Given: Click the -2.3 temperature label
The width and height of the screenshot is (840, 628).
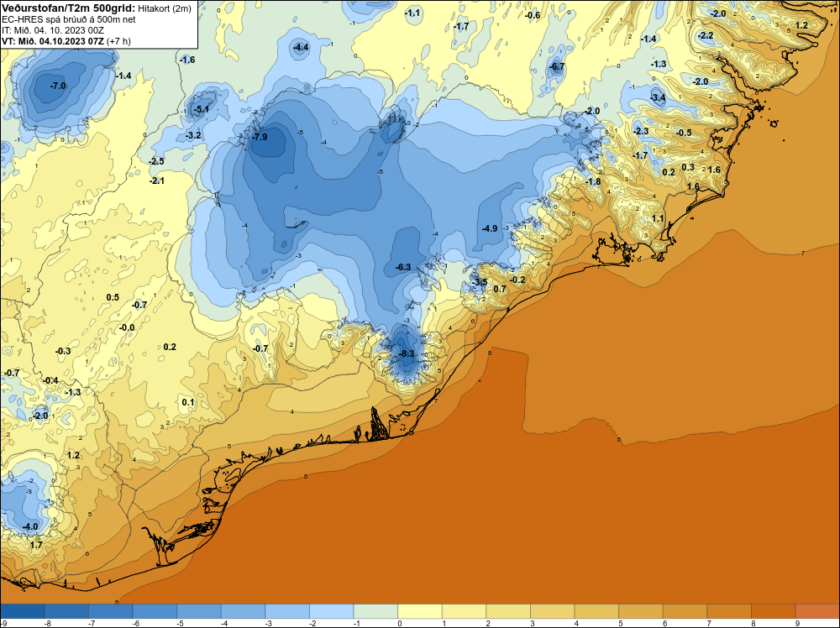Looking at the screenshot, I should point(641,131).
